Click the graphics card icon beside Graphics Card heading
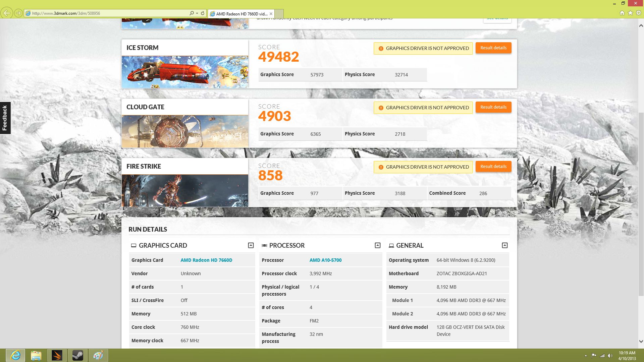The image size is (644, 362). tap(133, 246)
